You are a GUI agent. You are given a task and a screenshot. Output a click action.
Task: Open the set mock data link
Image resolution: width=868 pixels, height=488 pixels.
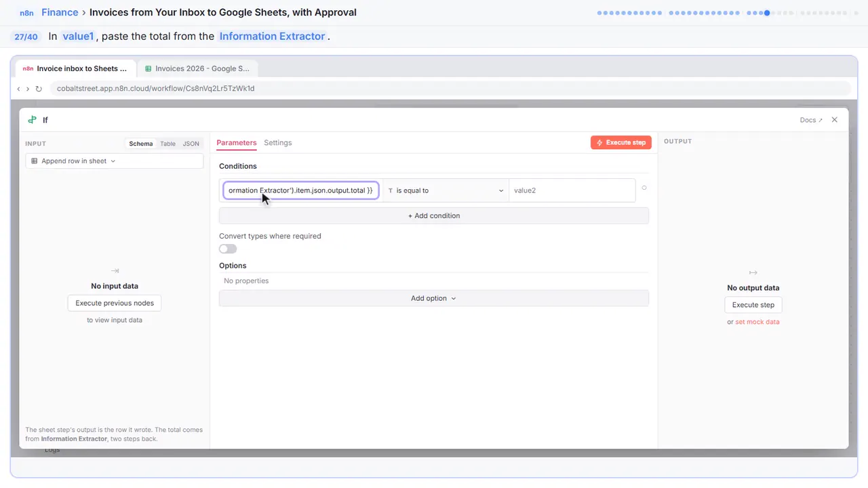pyautogui.click(x=757, y=322)
